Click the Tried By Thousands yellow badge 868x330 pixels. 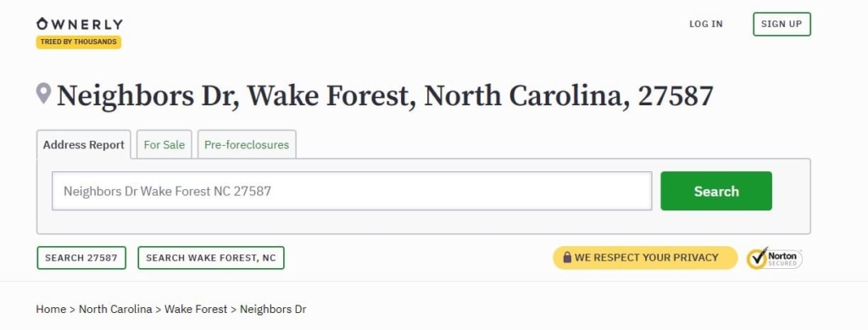click(x=79, y=42)
